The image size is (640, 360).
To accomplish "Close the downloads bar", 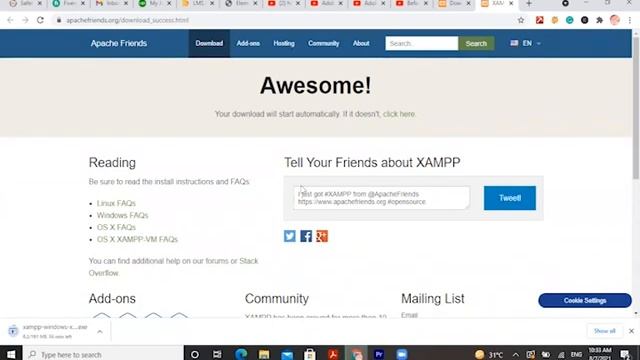I will coord(631,331).
